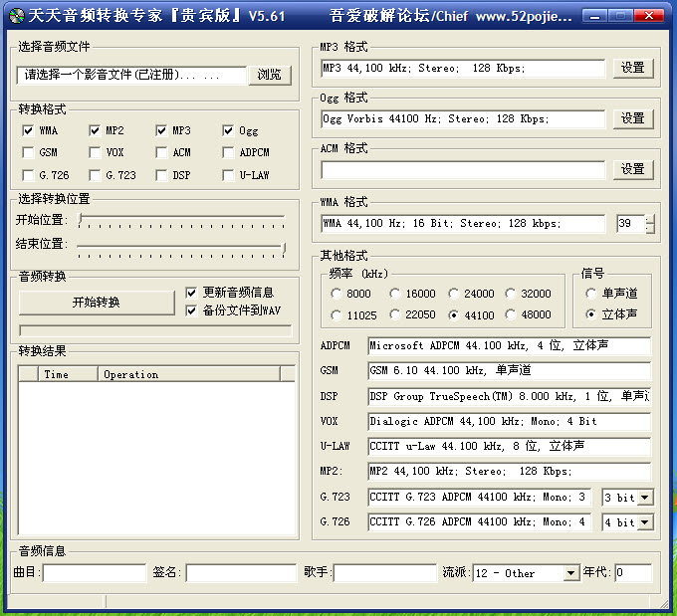677x616 pixels.
Task: Expand the G.723 bit dropdown
Action: 645,498
